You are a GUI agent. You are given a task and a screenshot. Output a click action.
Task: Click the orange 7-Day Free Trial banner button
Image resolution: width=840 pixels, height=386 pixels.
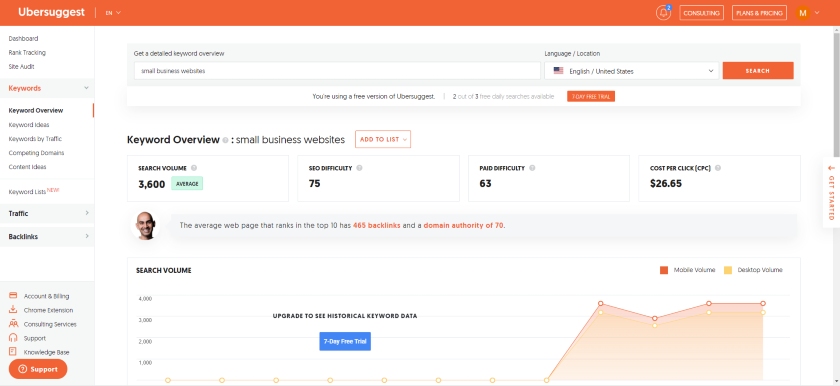point(591,96)
